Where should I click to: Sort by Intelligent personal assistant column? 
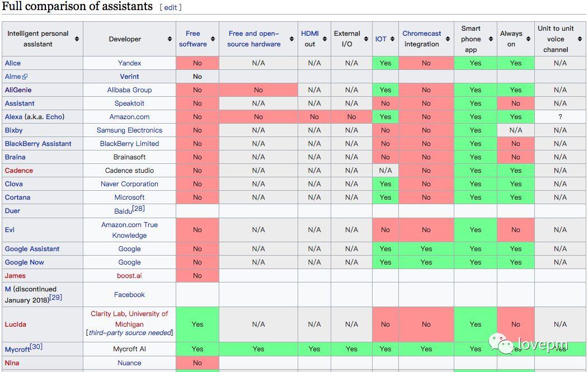[x=77, y=39]
